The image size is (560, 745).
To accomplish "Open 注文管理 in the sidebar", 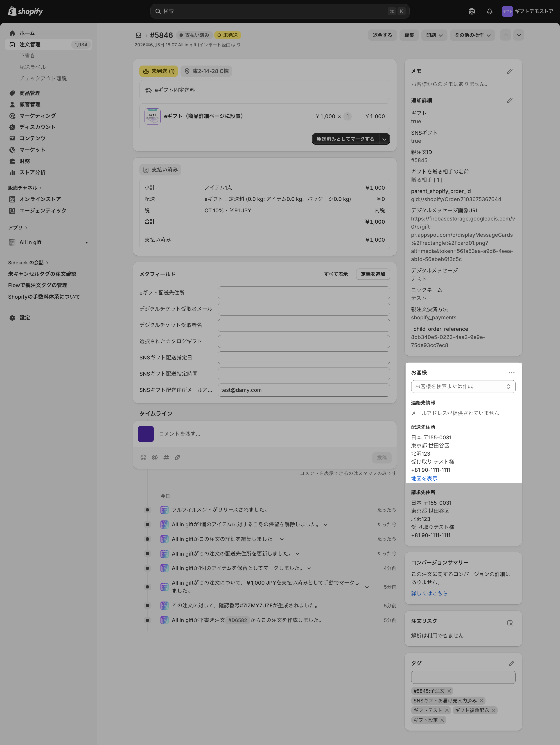I will [x=48, y=44].
